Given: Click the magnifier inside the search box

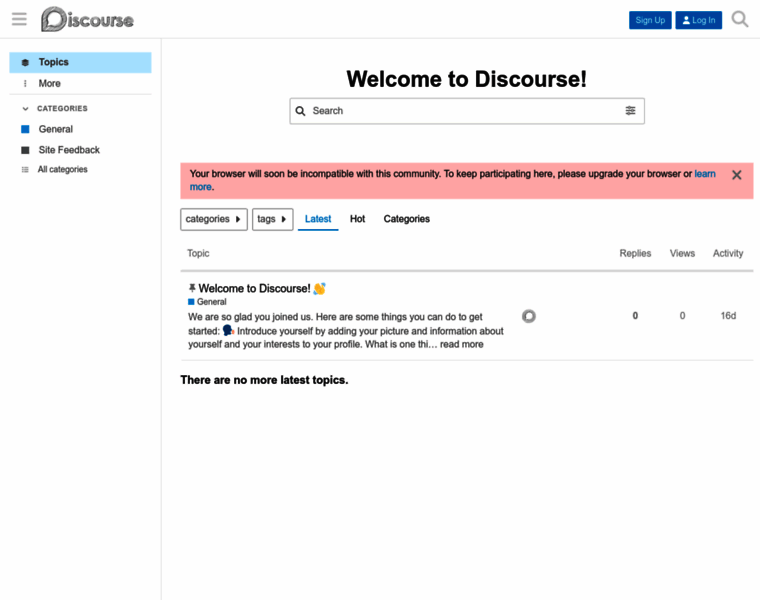Looking at the screenshot, I should click(x=301, y=111).
